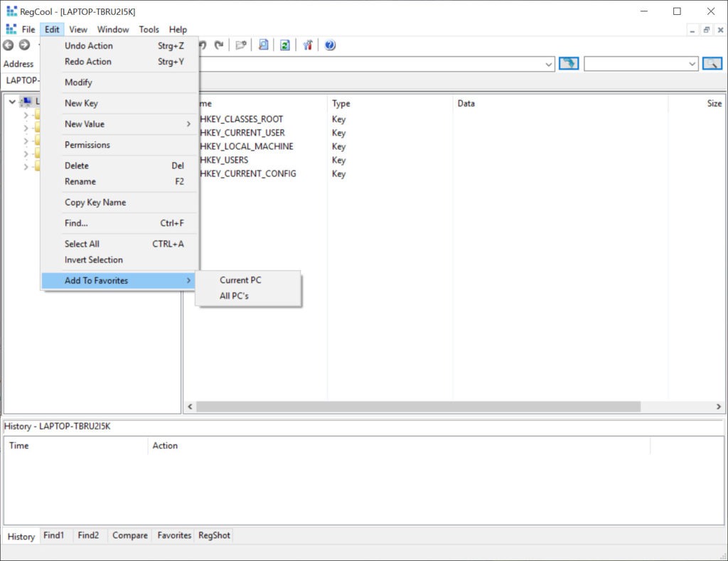Click the Forward navigation arrow icon
Viewport: 728px width, 561px height.
click(x=24, y=45)
